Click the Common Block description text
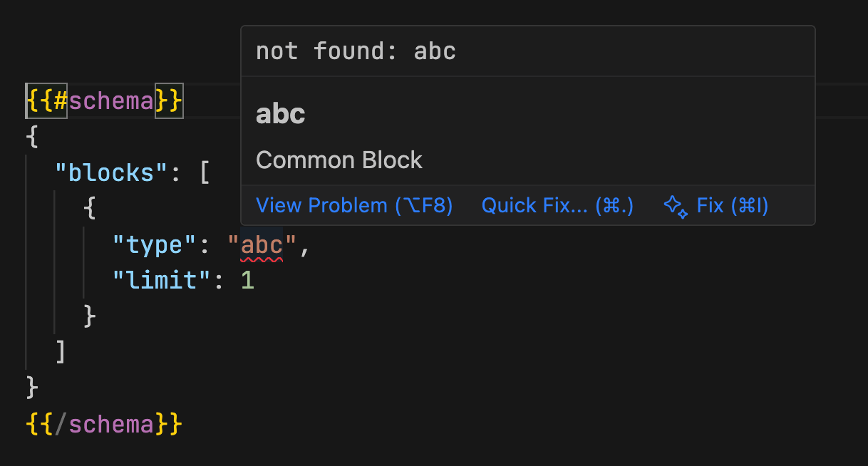 [x=339, y=160]
